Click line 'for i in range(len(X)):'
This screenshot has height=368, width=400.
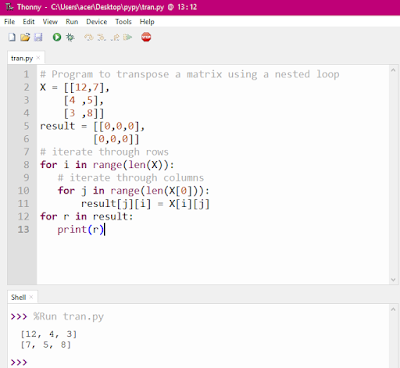pos(107,165)
